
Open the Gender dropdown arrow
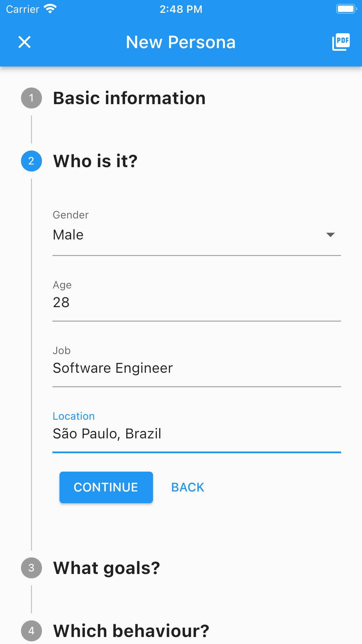(x=330, y=235)
